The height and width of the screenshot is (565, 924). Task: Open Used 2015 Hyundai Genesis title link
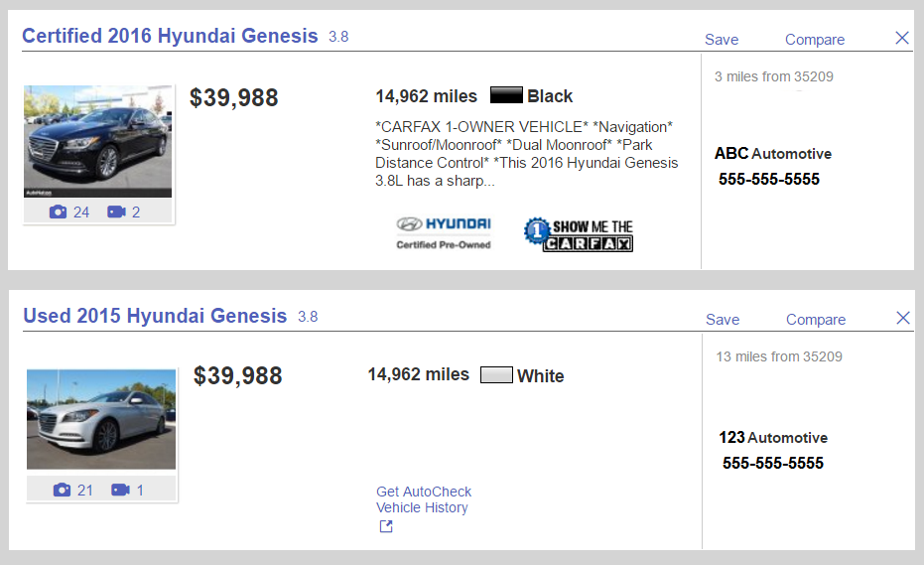click(x=155, y=316)
